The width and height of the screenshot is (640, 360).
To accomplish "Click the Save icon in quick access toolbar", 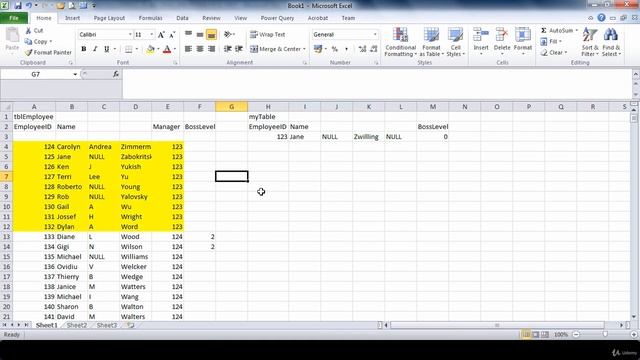I will (18, 6).
